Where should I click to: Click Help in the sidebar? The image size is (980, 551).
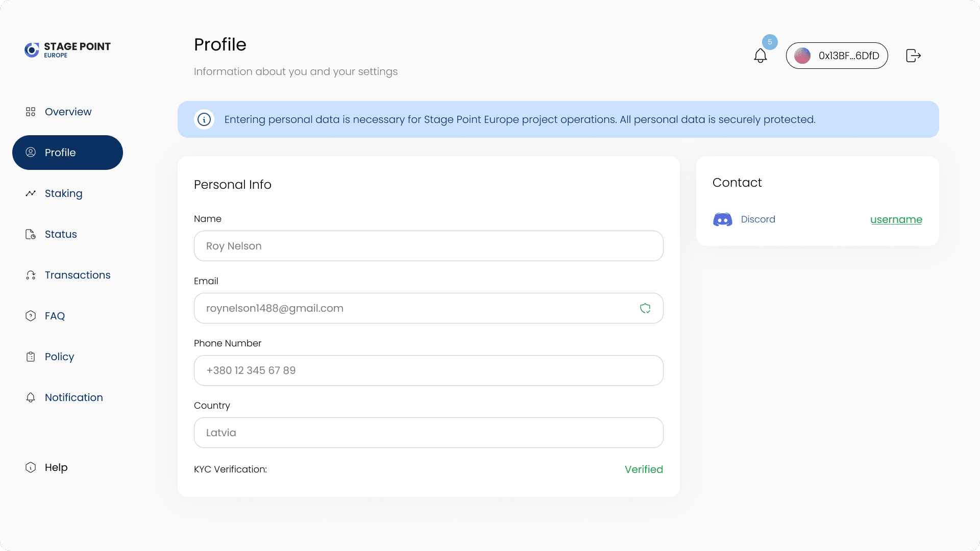(56, 467)
